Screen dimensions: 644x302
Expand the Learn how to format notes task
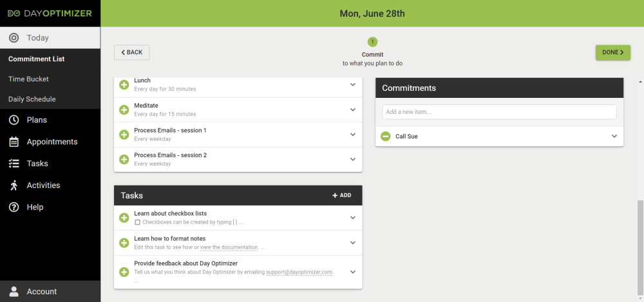point(352,243)
